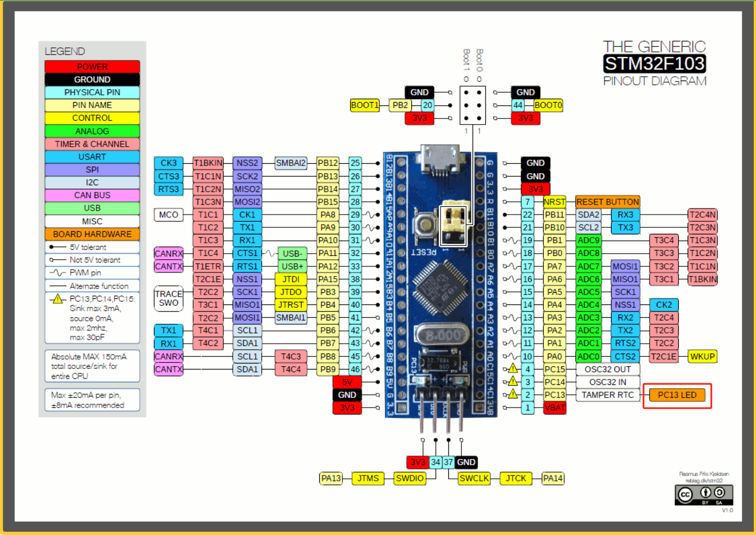
Task: Click the warning triangle in the legend
Action: point(57,299)
